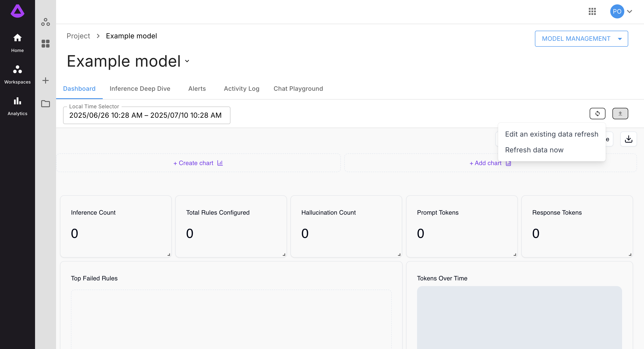
Task: Click the data refresh sync icon button
Action: (x=598, y=114)
